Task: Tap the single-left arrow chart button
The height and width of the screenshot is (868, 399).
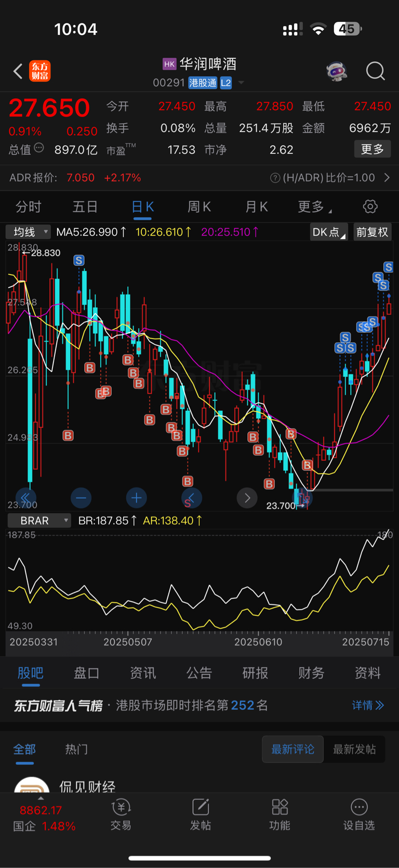Action: click(x=192, y=498)
